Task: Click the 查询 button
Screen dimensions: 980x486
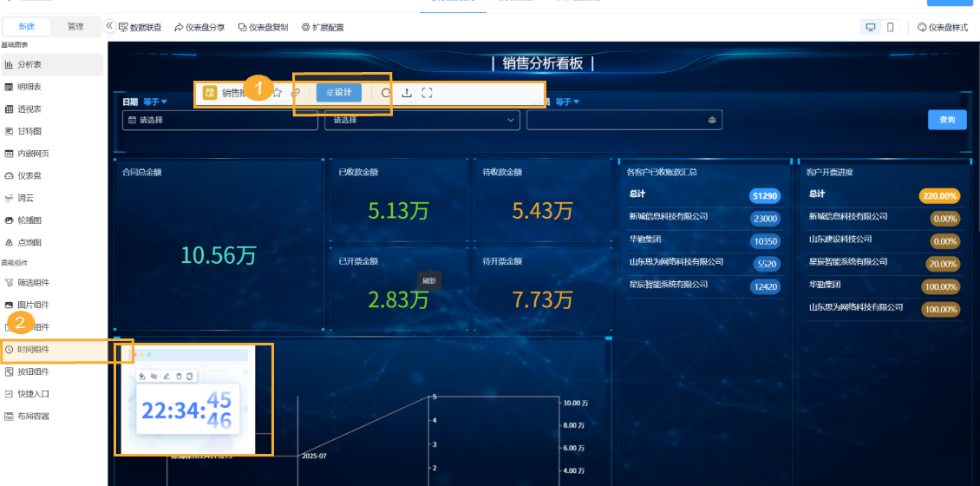Action: [x=947, y=120]
